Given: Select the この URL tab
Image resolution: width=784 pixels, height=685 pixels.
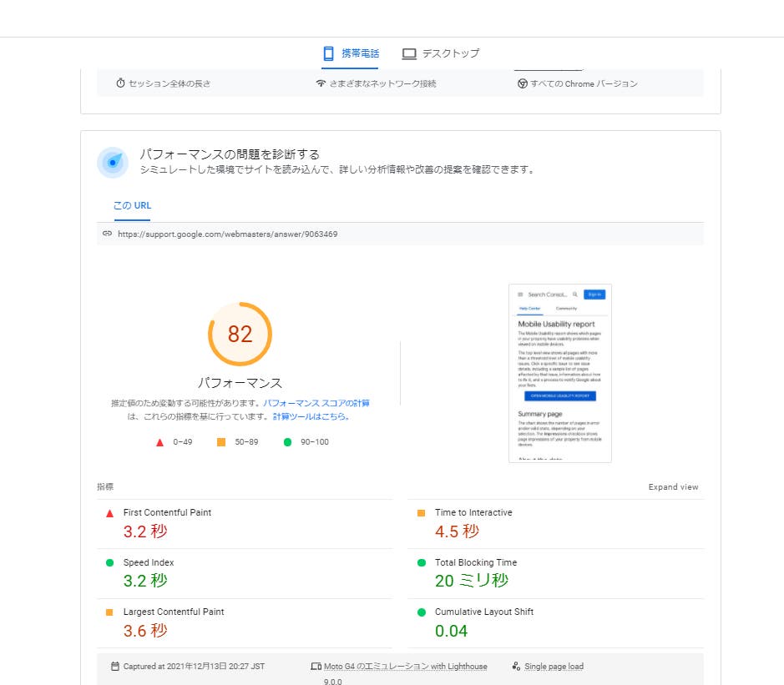Looking at the screenshot, I should tap(131, 205).
